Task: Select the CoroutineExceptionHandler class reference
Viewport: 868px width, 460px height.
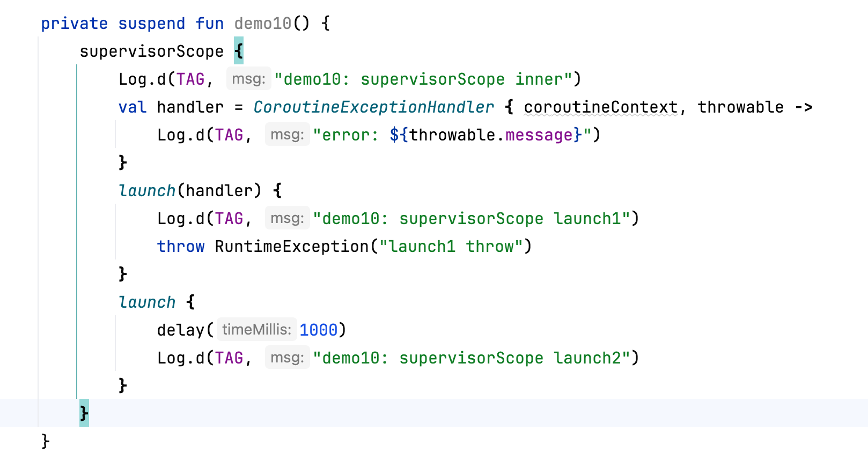Action: coord(373,107)
